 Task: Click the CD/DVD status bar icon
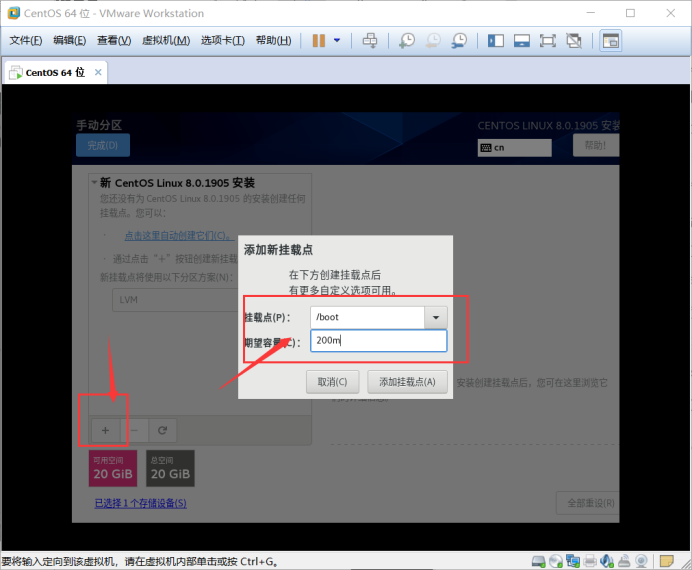(x=556, y=561)
